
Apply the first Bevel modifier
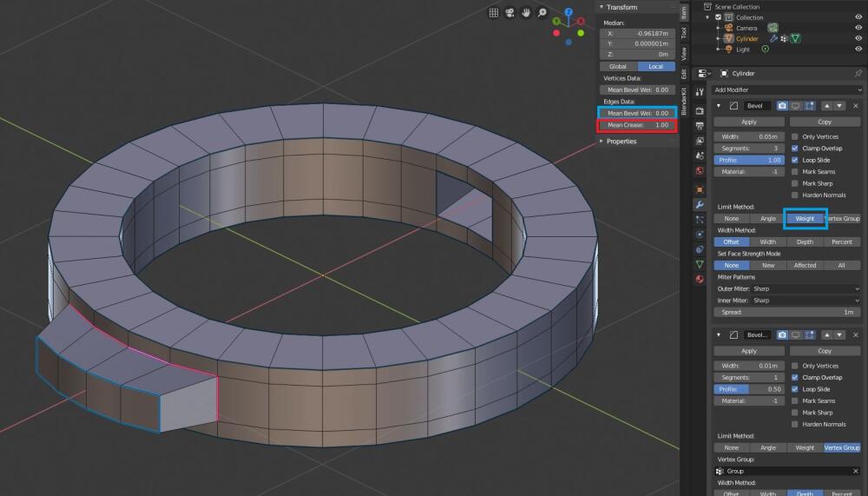tap(749, 122)
